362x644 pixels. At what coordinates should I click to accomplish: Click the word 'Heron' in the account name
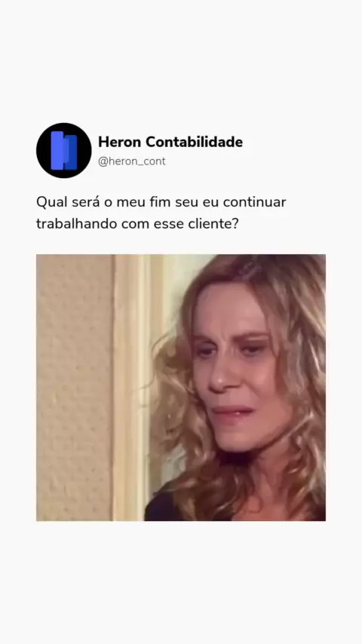[120, 142]
